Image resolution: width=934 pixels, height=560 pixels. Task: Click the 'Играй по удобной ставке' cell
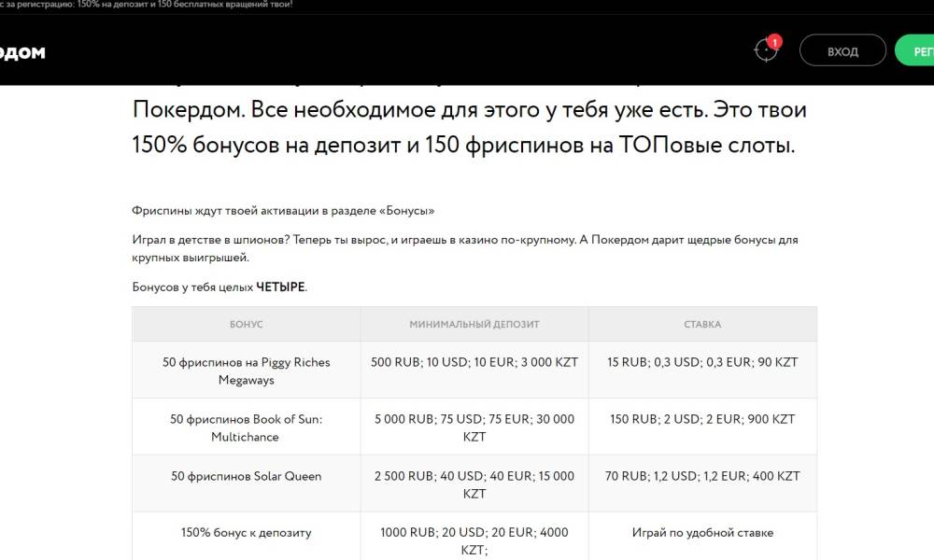pos(702,536)
